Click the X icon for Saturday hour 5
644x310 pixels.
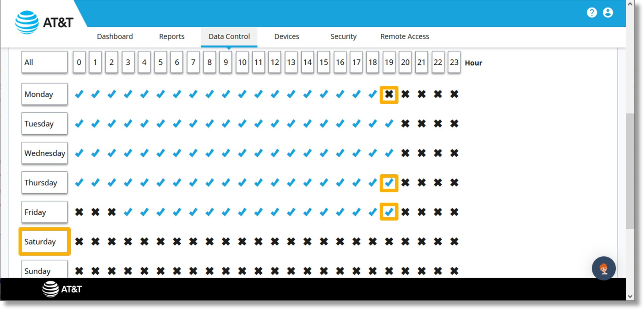[x=160, y=241]
